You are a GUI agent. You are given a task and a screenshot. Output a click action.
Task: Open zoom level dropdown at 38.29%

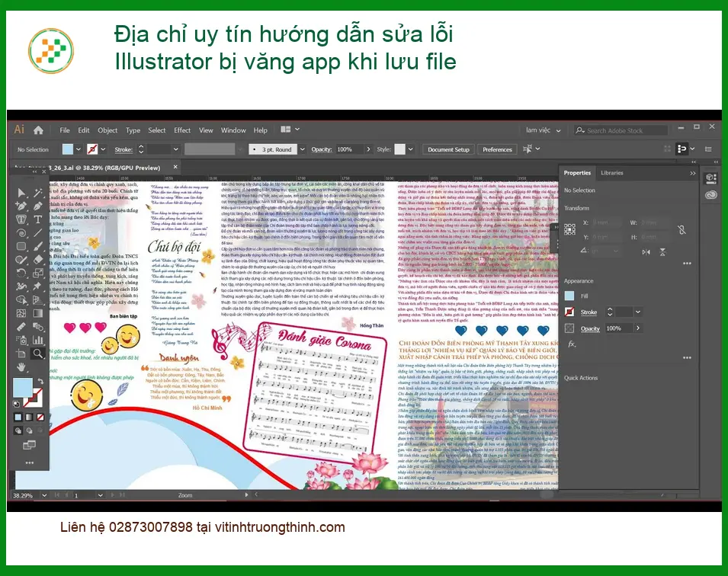[x=44, y=495]
